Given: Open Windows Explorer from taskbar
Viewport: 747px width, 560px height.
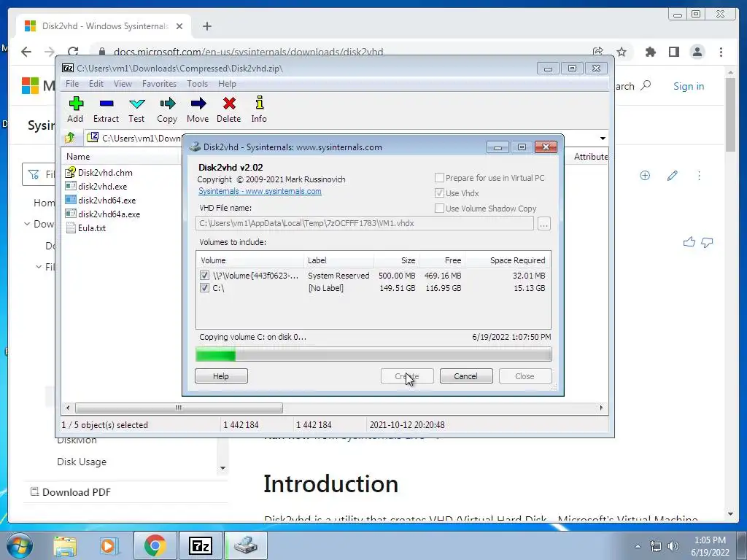Looking at the screenshot, I should tap(65, 546).
